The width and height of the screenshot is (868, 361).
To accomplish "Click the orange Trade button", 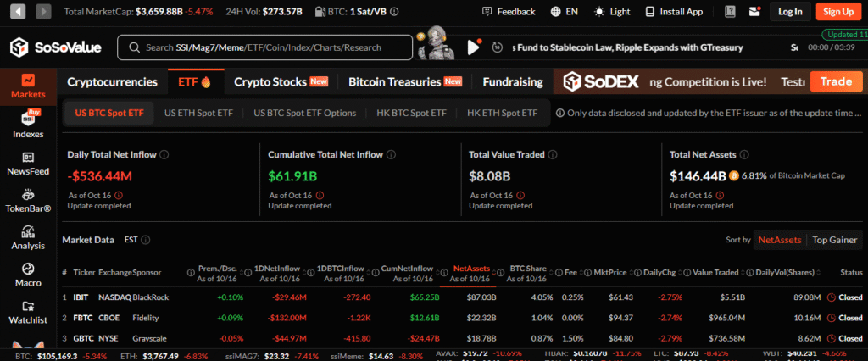I will point(836,82).
